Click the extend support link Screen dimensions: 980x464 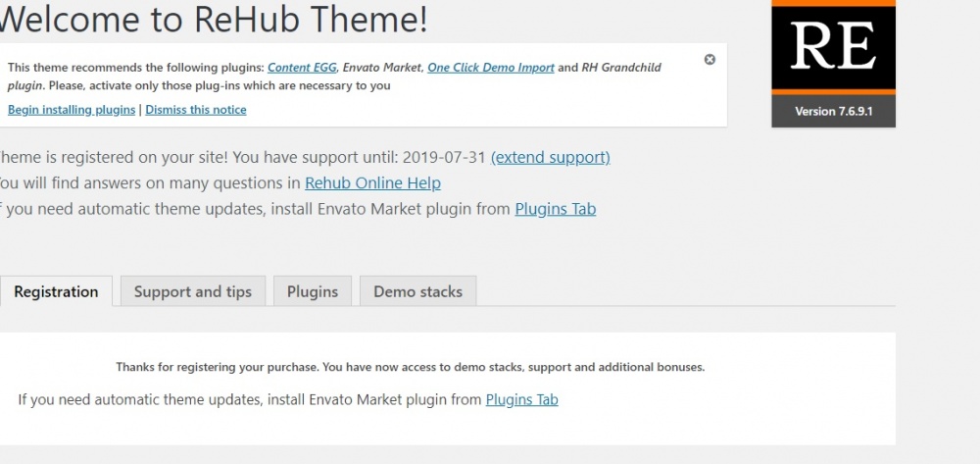coord(550,157)
